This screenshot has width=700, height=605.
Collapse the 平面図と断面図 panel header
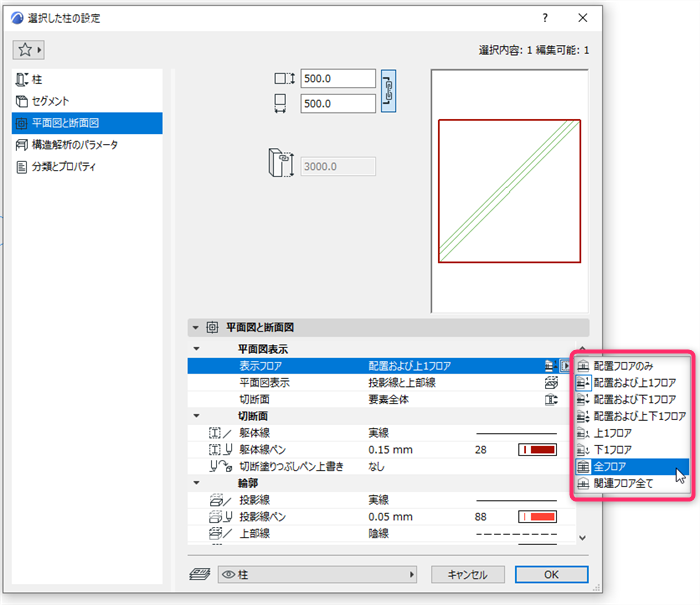click(x=196, y=328)
